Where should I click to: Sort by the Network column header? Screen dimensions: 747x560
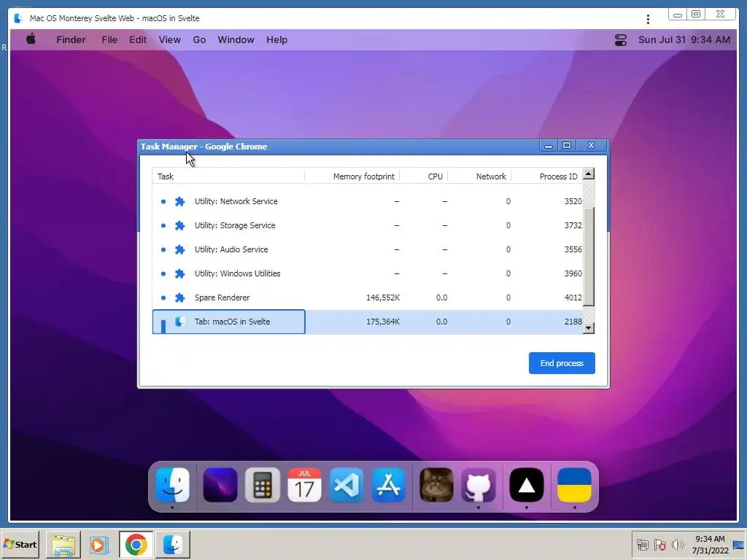(479, 176)
